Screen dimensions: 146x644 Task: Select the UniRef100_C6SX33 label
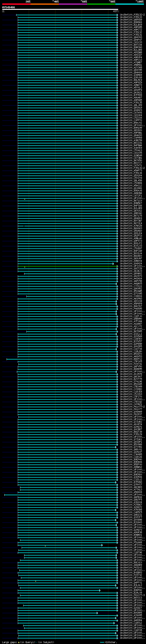[x=131, y=42]
